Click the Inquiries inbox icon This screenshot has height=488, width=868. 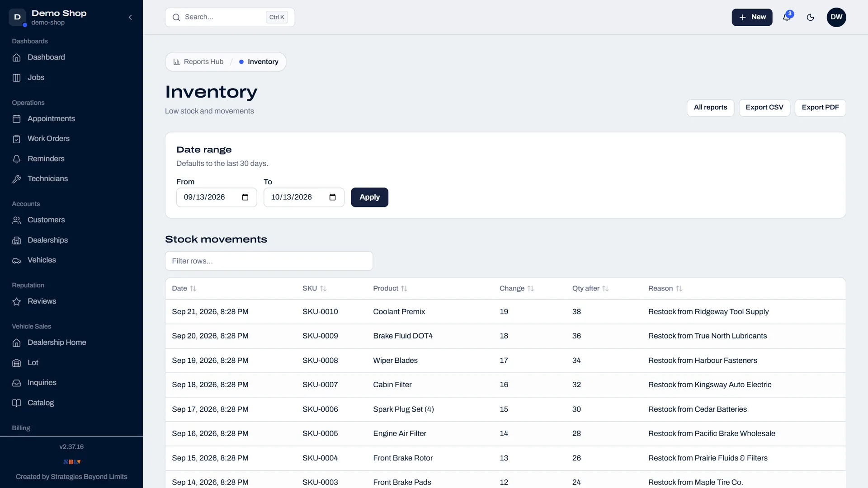pos(17,383)
